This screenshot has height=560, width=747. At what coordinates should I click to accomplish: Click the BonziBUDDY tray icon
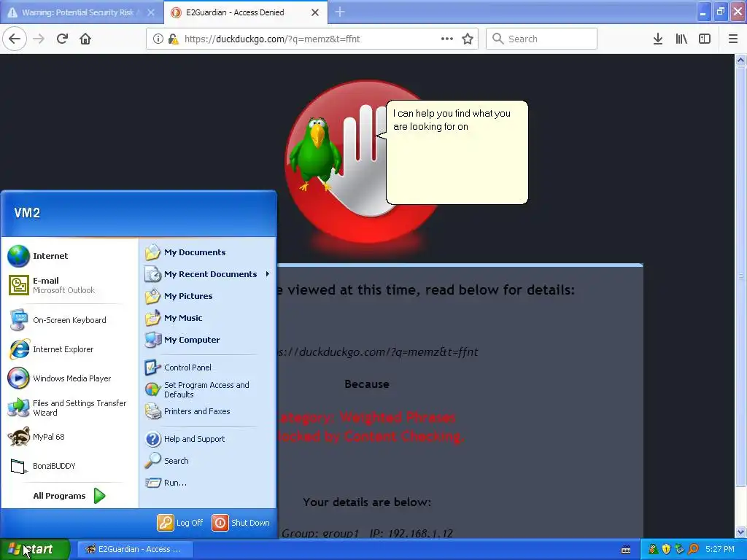653,550
